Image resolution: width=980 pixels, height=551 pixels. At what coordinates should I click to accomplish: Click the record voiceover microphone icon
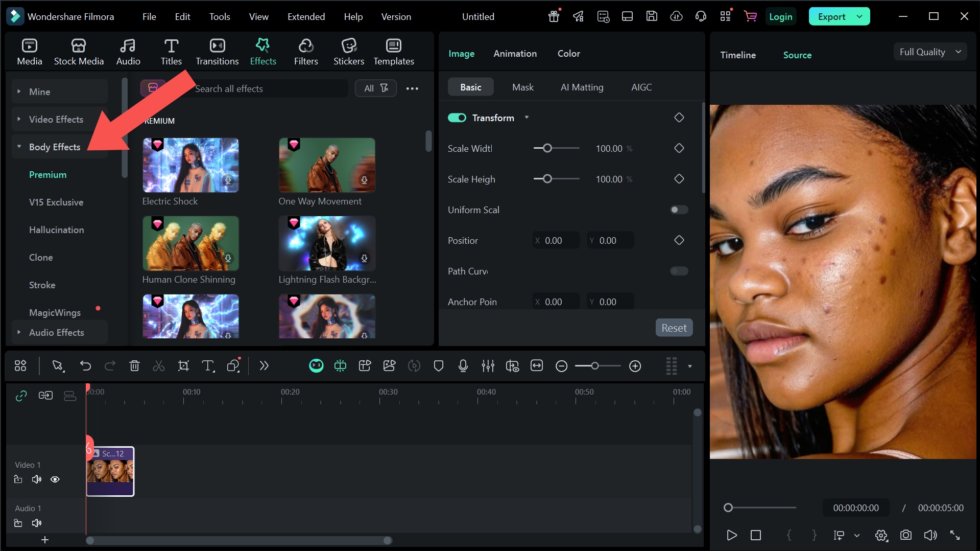click(x=463, y=366)
